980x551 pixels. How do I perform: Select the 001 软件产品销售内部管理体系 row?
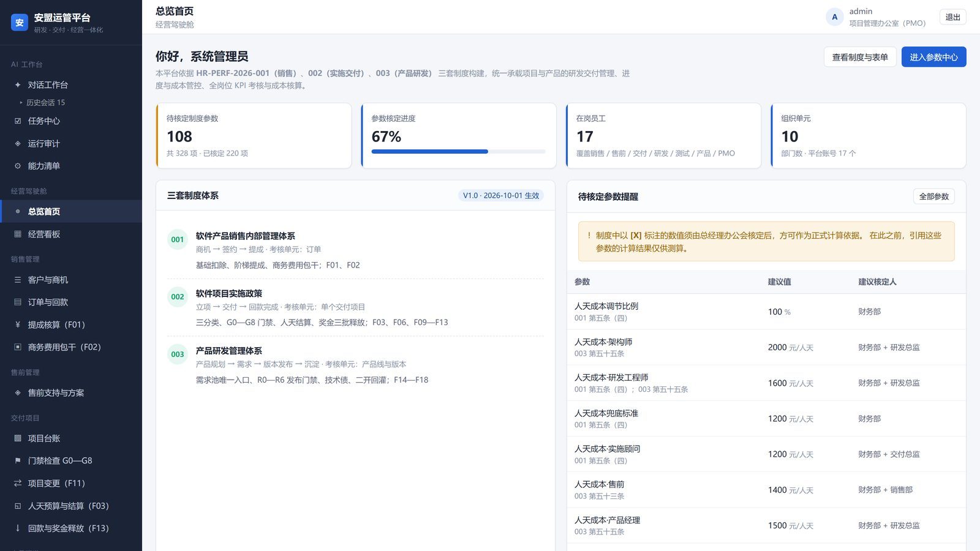355,250
